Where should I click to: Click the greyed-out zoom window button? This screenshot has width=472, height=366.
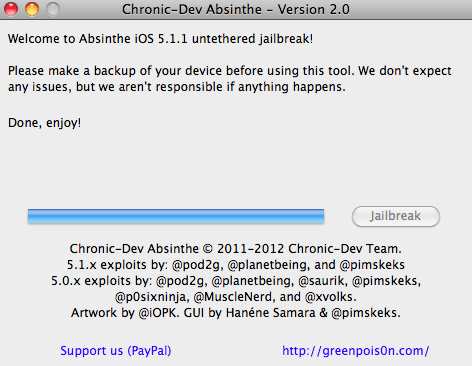tap(53, 9)
